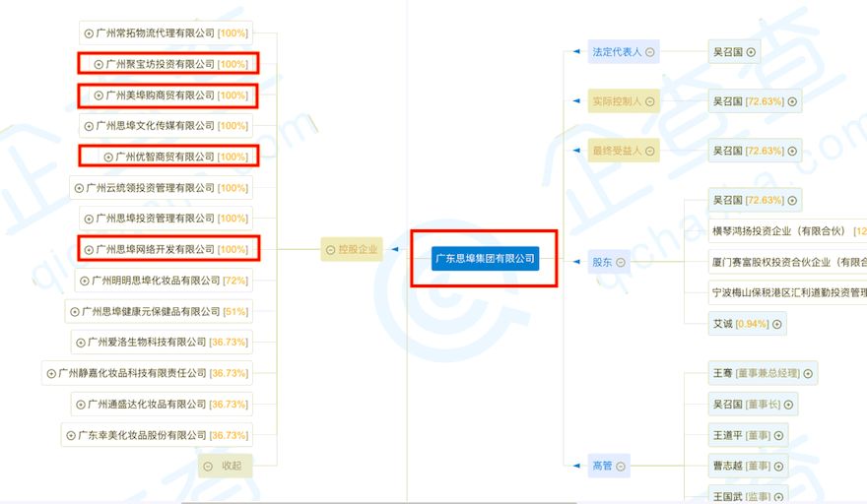Expand the 广州明明思埠化妆品有限公司 node circle icon

pos(84,282)
